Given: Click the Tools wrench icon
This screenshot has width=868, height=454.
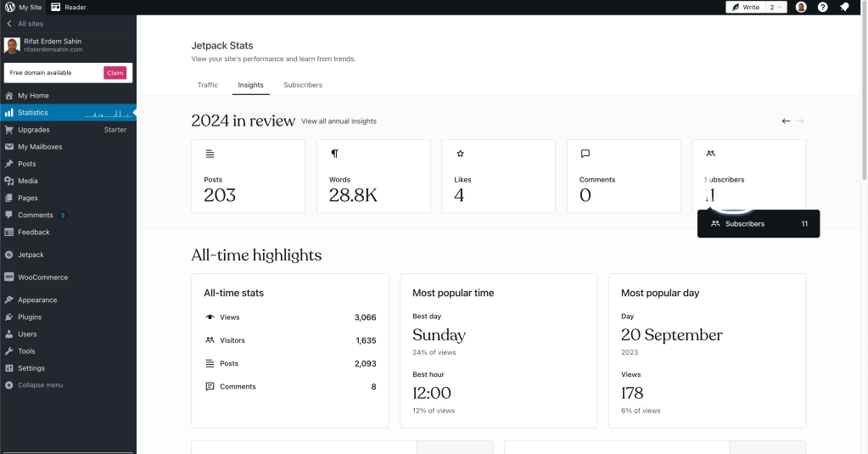Looking at the screenshot, I should [8, 351].
